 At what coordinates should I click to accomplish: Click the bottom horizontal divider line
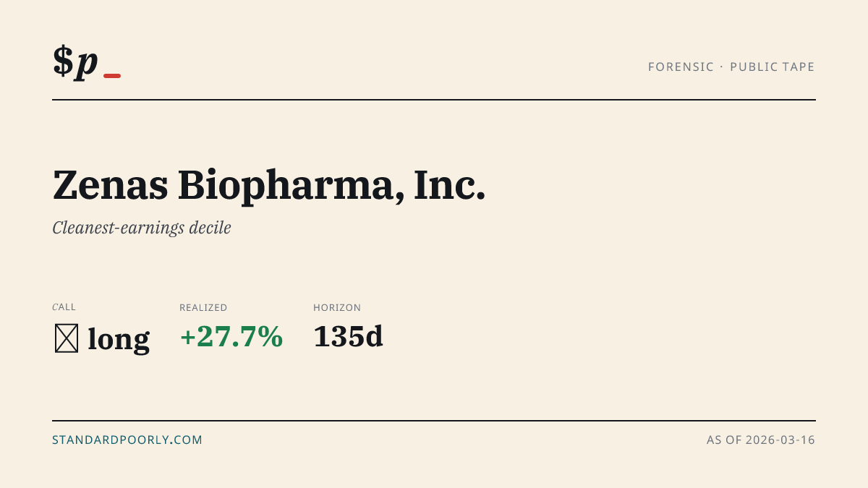[x=434, y=420]
